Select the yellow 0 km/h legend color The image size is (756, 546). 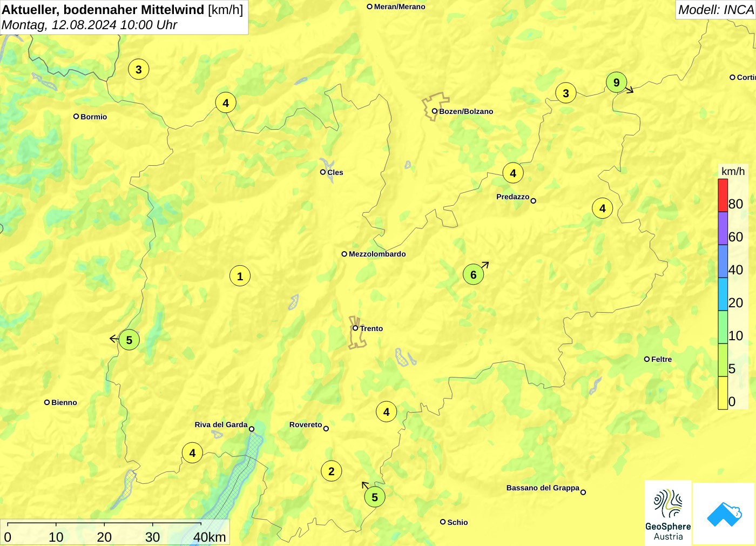coord(723,393)
